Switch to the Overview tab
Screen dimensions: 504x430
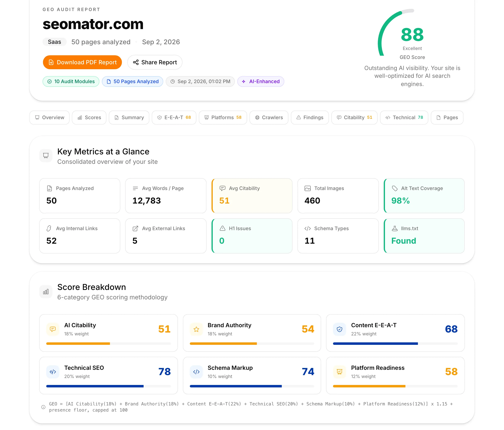[49, 118]
